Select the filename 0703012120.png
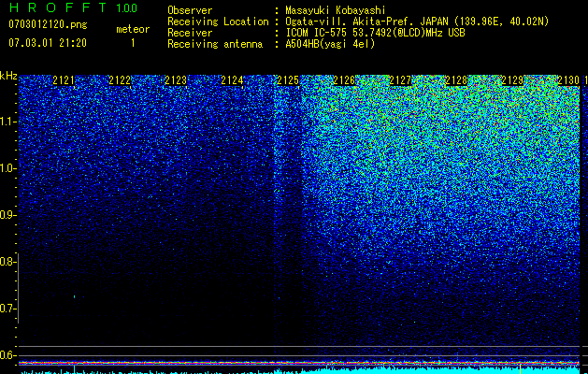 48,24
